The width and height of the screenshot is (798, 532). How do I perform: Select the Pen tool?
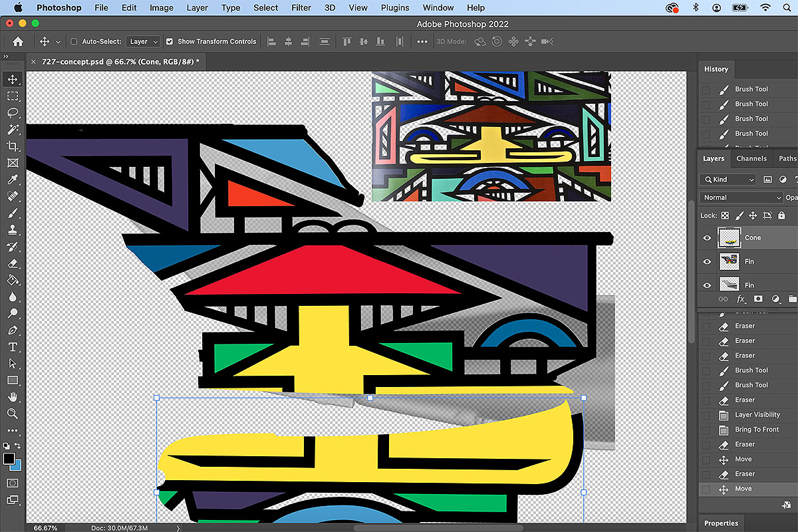pyautogui.click(x=13, y=330)
